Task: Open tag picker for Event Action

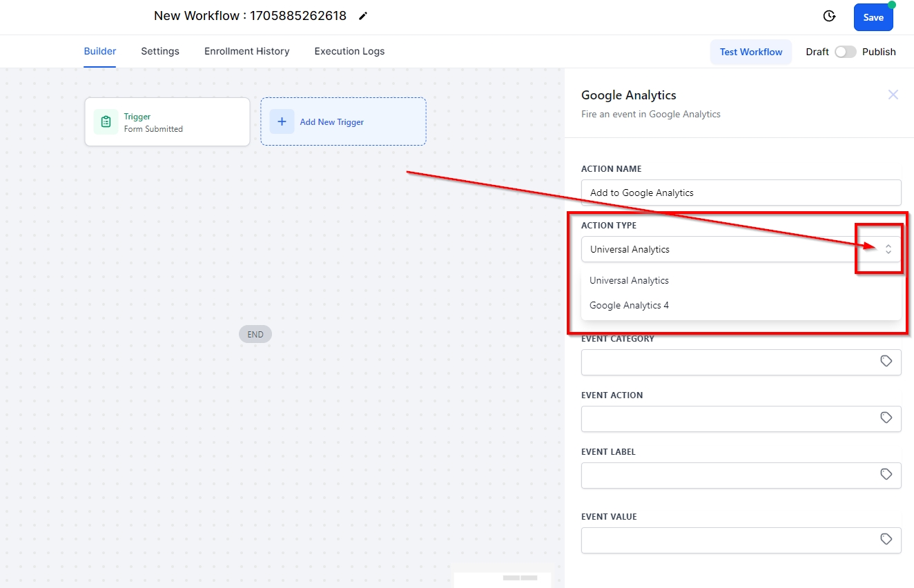Action: 886,418
